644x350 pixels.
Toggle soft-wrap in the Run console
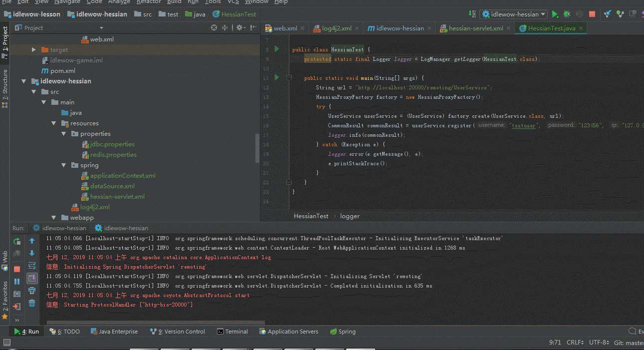(x=32, y=266)
